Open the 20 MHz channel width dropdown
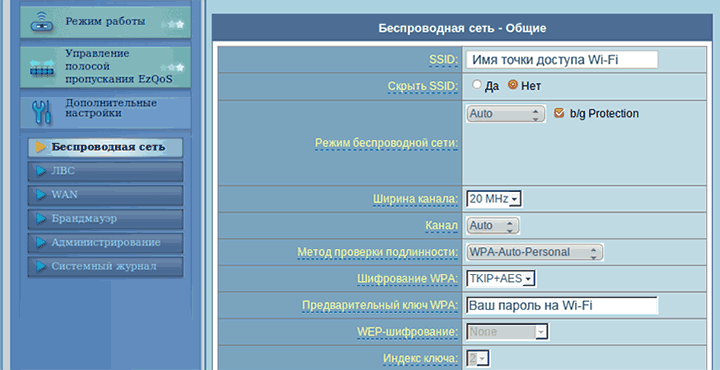The height and width of the screenshot is (370, 720). (494, 199)
